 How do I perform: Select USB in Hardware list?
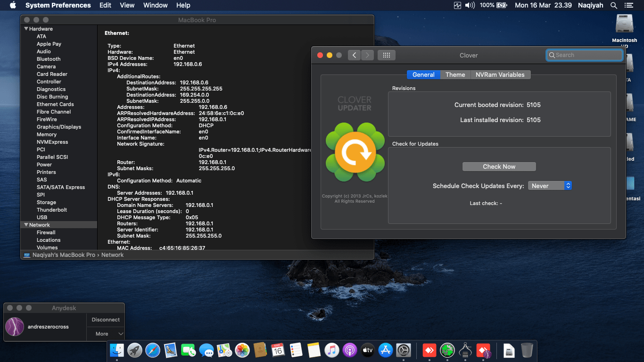pos(42,217)
